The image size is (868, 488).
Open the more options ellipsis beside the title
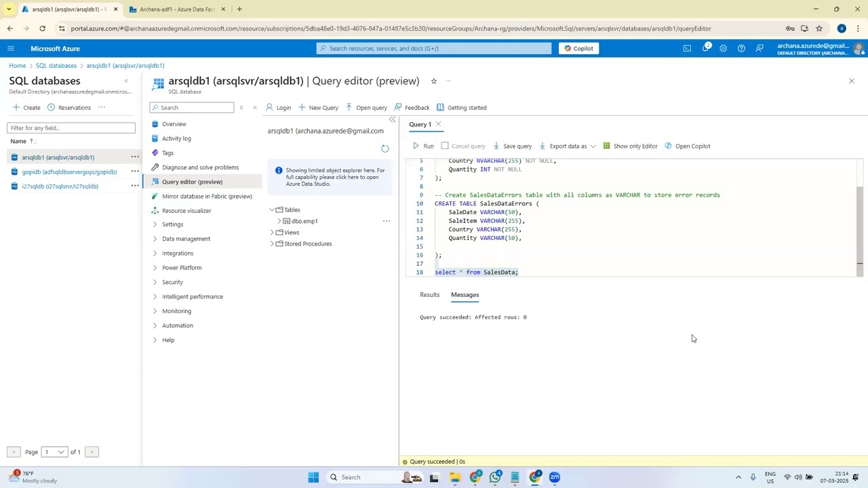click(448, 81)
